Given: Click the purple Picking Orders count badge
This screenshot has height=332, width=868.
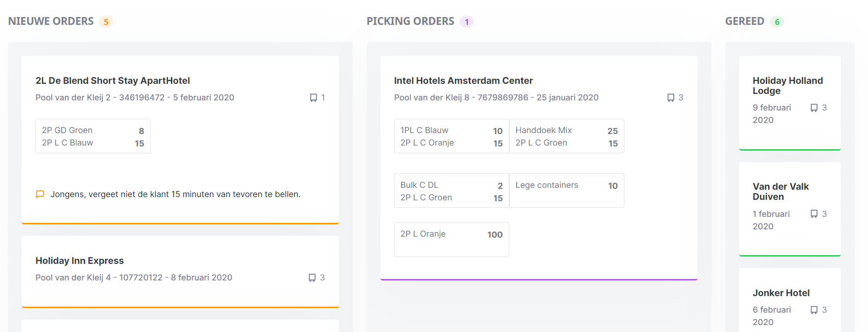Looking at the screenshot, I should click(466, 22).
